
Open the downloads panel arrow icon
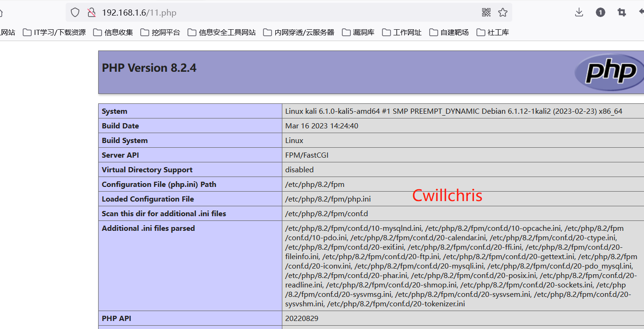pos(579,12)
